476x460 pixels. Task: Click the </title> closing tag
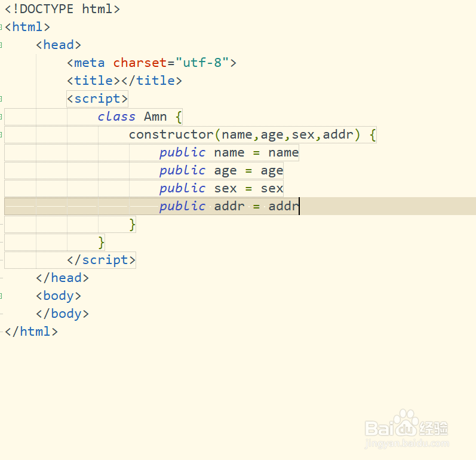pyautogui.click(x=152, y=81)
